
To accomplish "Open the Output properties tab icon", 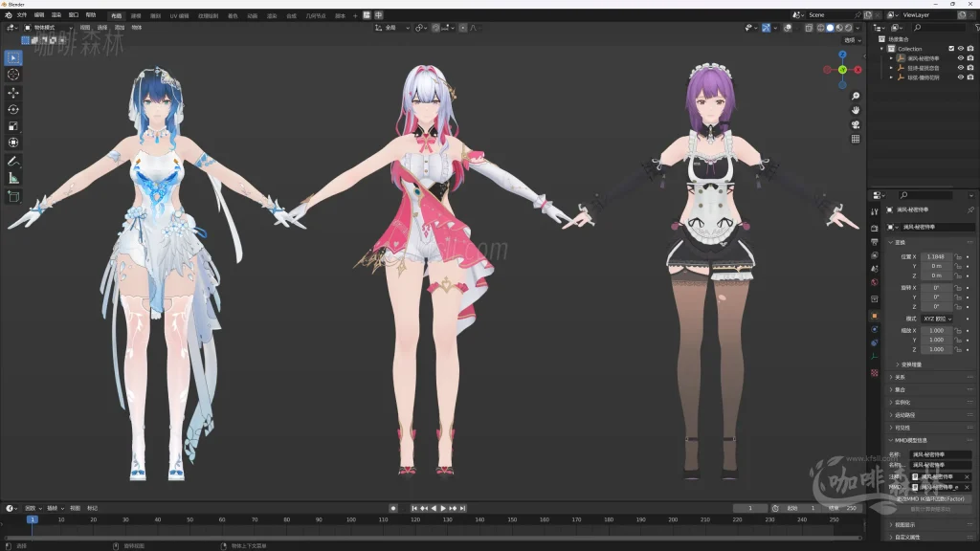I will point(875,242).
